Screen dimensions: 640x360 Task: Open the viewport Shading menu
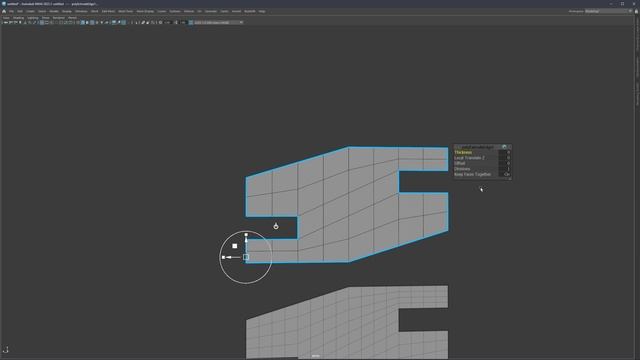[18, 18]
